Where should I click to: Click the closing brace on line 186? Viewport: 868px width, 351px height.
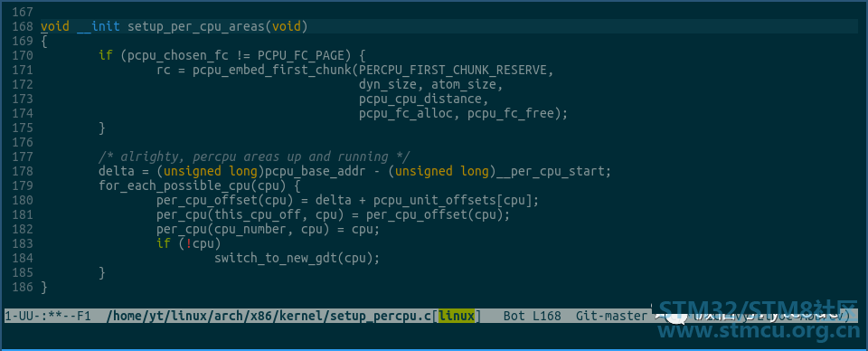(x=44, y=287)
